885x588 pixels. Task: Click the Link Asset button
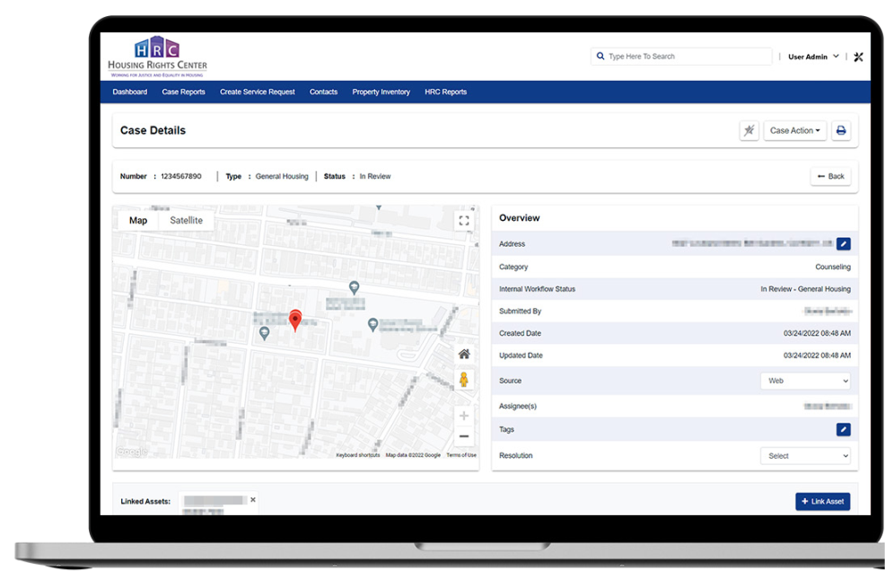coord(822,502)
